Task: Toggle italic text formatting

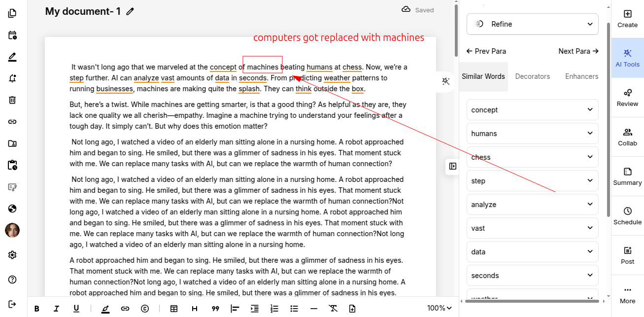Action: [x=56, y=309]
